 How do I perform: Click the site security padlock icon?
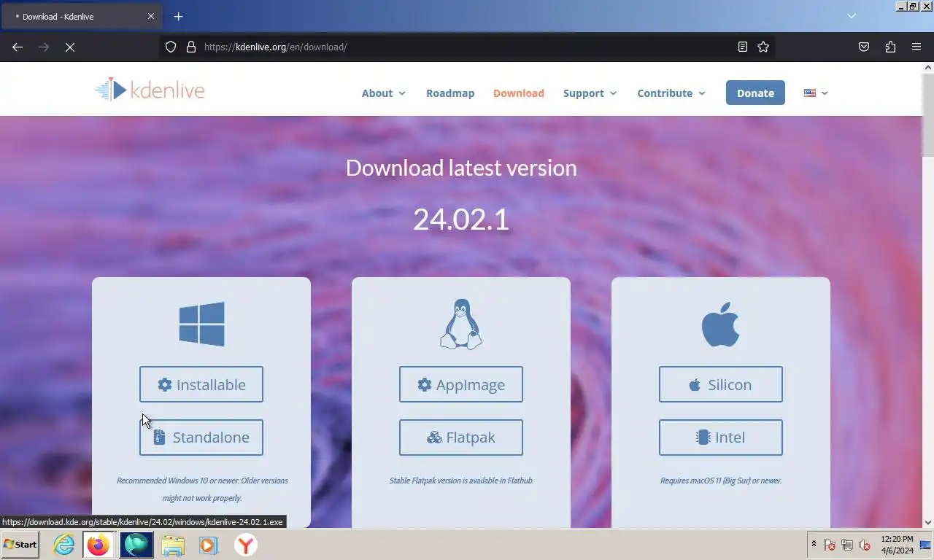point(191,47)
